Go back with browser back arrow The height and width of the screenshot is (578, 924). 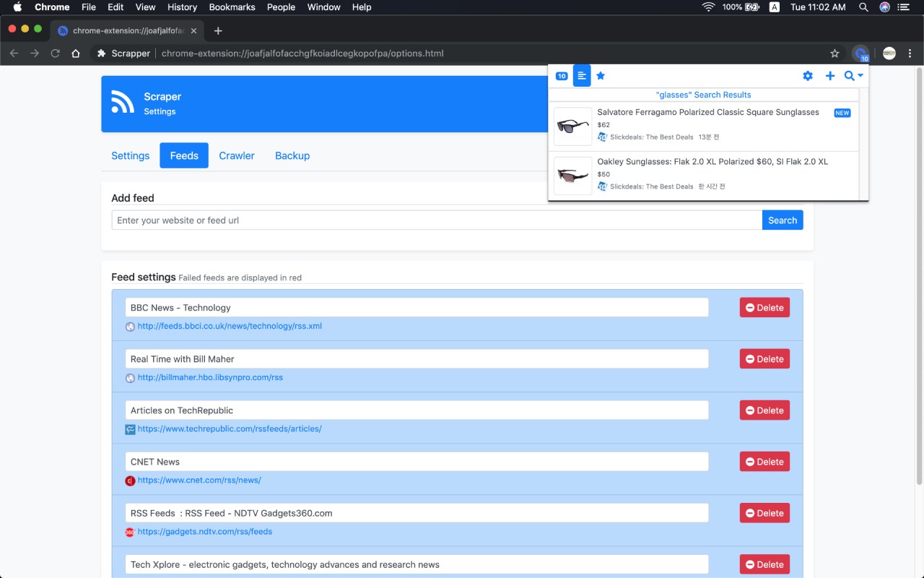click(14, 53)
